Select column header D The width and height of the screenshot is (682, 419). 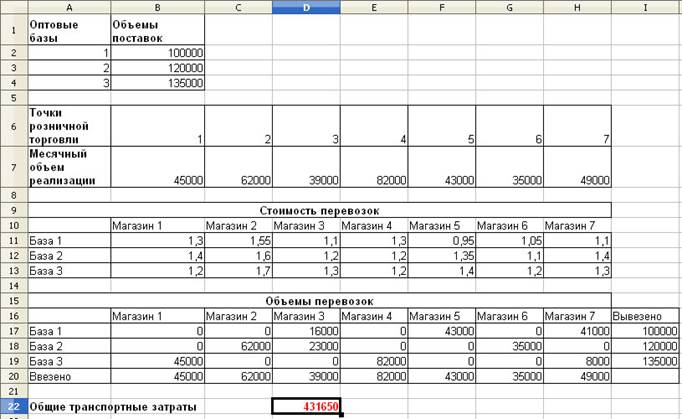point(306,7)
